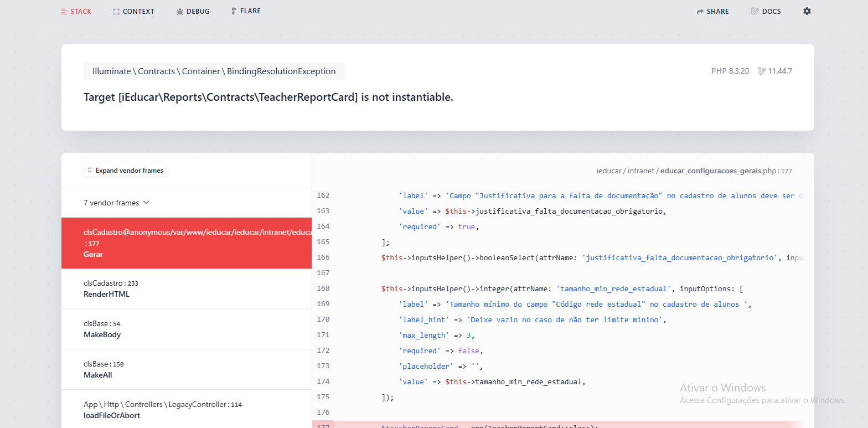Open the DEBUG tab
The height and width of the screenshot is (428, 868).
pos(193,11)
